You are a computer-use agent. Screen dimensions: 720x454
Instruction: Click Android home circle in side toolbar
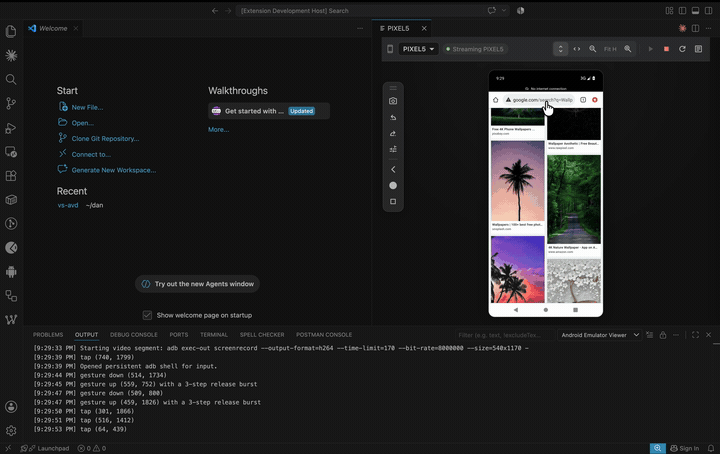pos(393,185)
